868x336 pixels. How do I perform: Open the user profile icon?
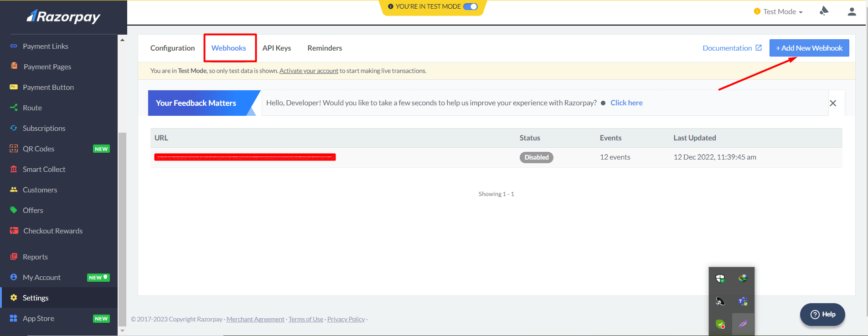pos(852,12)
